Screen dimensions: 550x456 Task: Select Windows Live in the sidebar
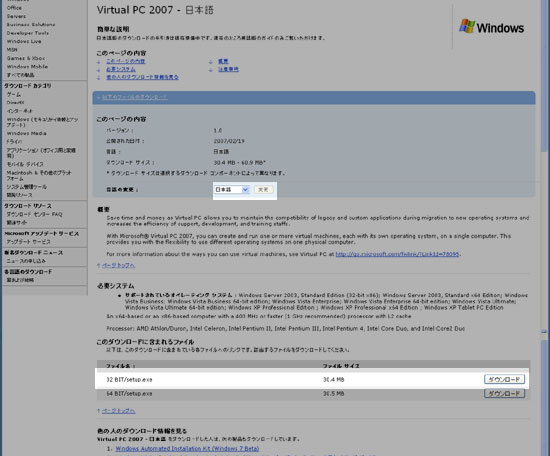pos(24,41)
